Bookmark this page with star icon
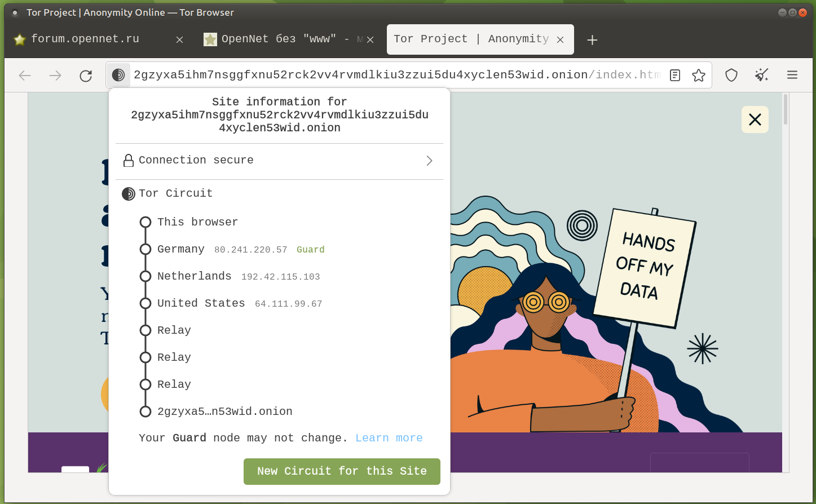The image size is (816, 504). 699,76
